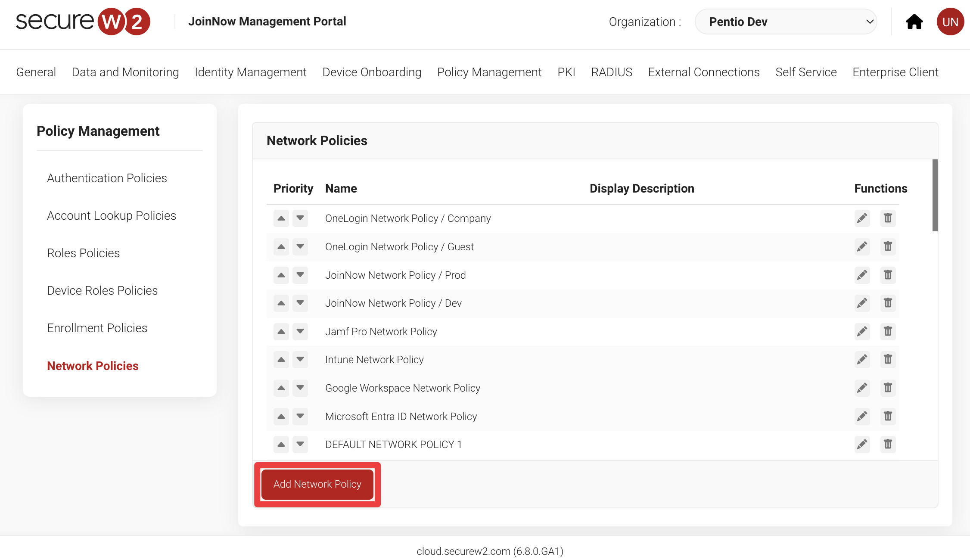Open External Connections menu

[x=704, y=72]
